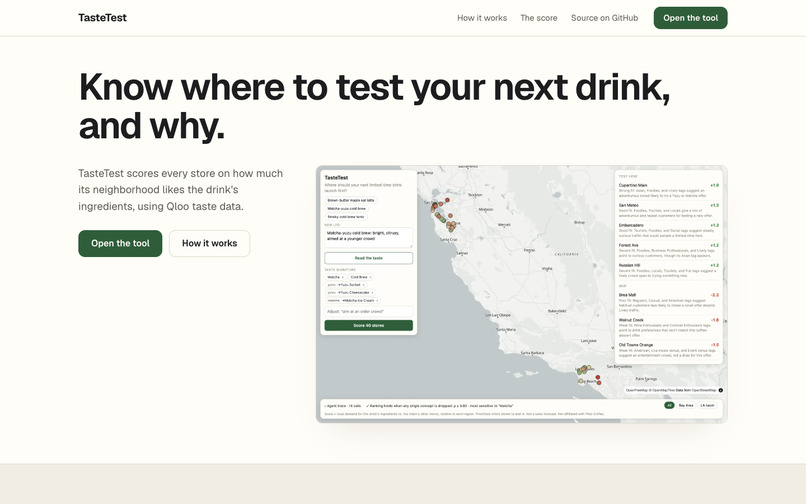
Task: Click the Palm Springs label on the map
Action: click(646, 379)
